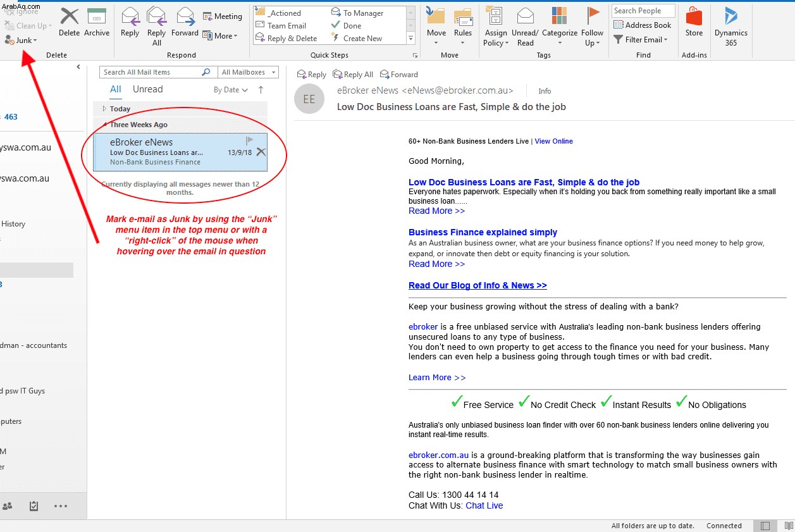795x532 pixels.
Task: Archive the selected email
Action: (x=97, y=22)
